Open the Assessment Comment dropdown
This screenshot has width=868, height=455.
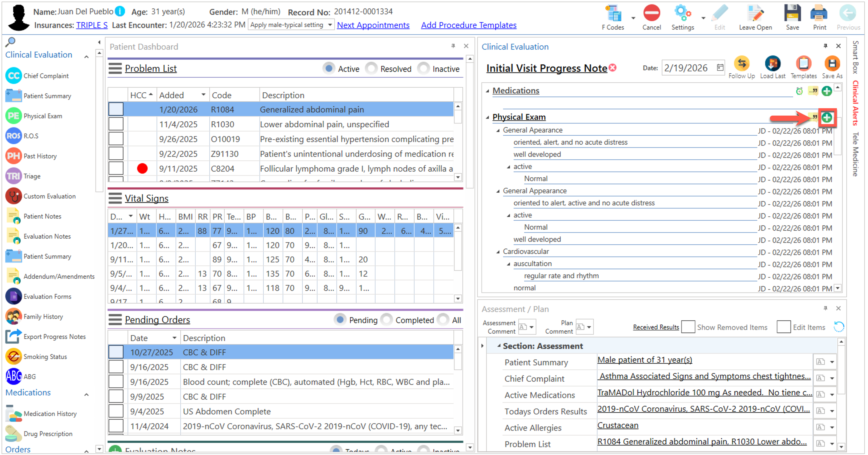click(x=531, y=327)
